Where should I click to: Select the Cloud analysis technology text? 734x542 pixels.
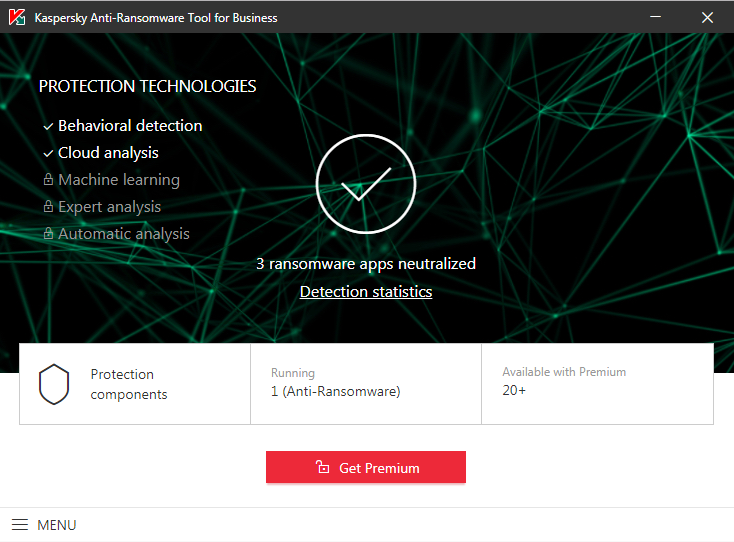[x=108, y=153]
